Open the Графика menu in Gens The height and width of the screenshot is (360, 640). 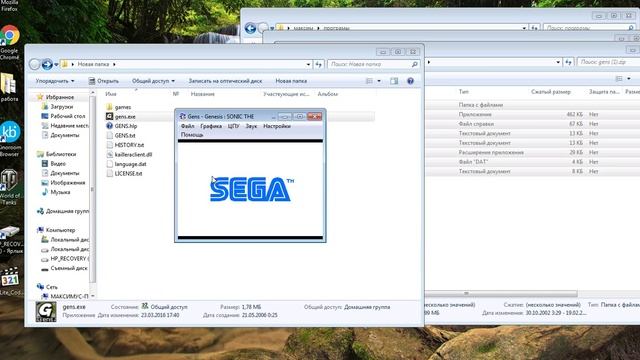click(211, 126)
